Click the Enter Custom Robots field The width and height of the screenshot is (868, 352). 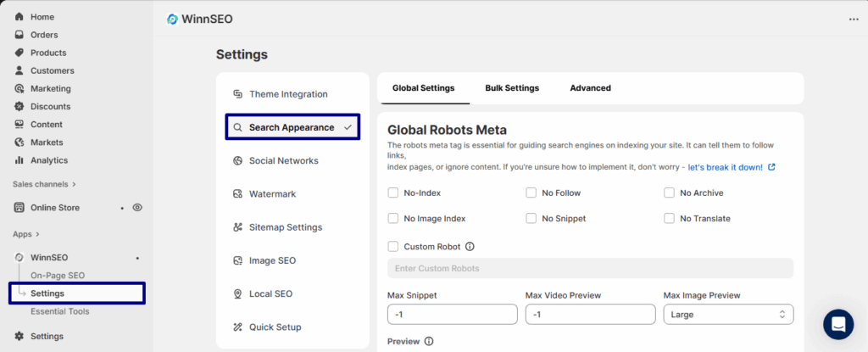point(590,268)
